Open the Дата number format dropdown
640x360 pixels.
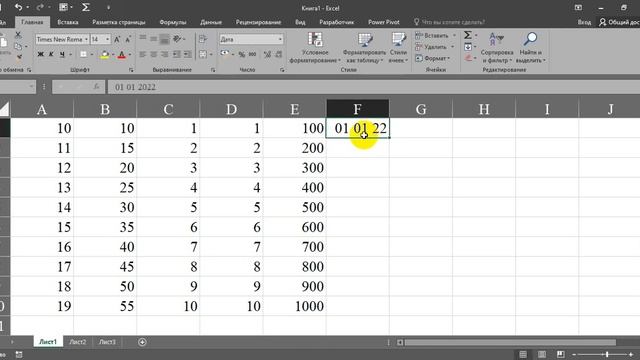pos(280,39)
